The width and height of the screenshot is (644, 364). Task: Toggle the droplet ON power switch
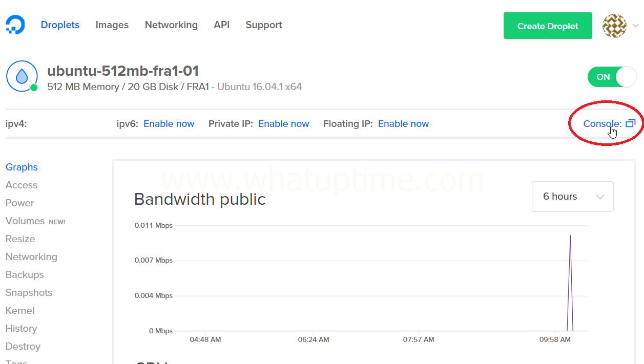[612, 77]
